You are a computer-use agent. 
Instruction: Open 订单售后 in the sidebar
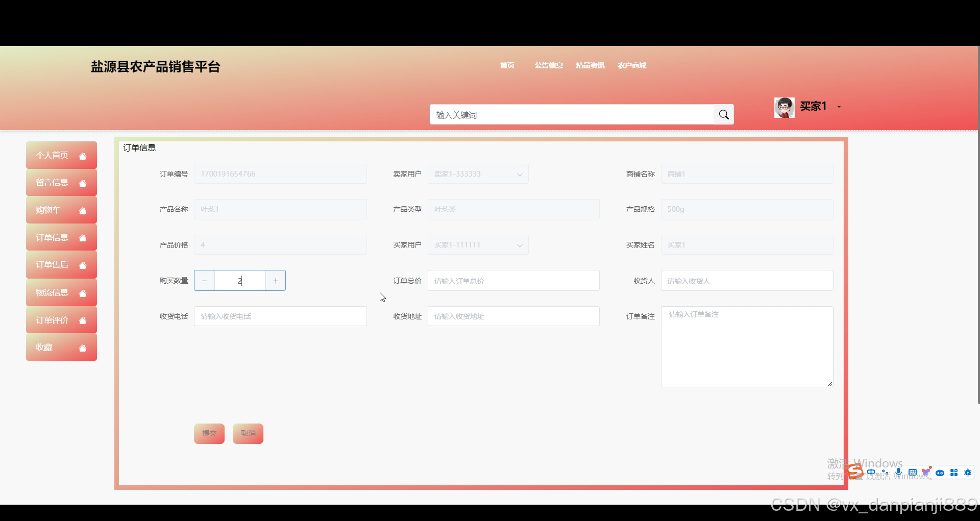pos(61,264)
